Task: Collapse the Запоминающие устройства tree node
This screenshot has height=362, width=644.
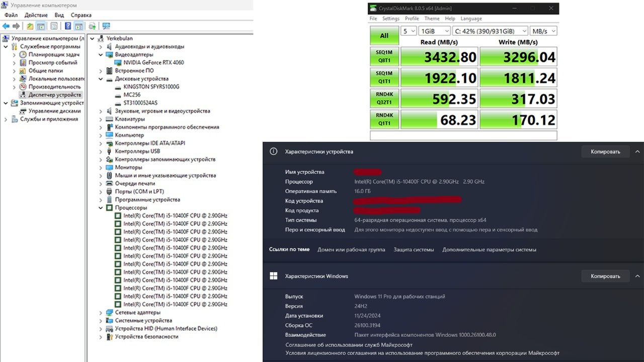Action: tap(6, 103)
